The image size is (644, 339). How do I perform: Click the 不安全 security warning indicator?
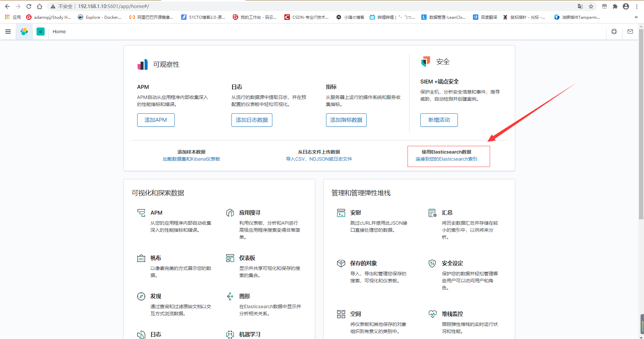point(61,6)
